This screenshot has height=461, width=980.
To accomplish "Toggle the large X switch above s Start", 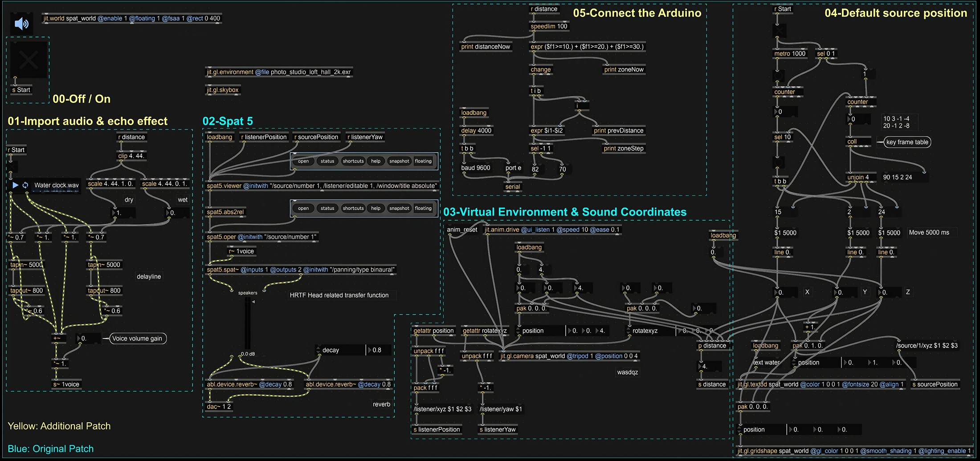I will tap(28, 60).
